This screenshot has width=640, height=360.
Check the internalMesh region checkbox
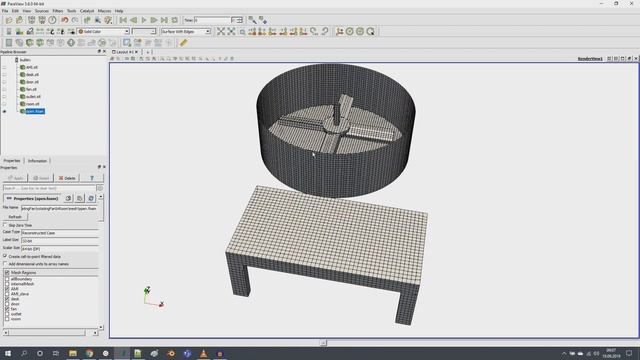(7, 284)
